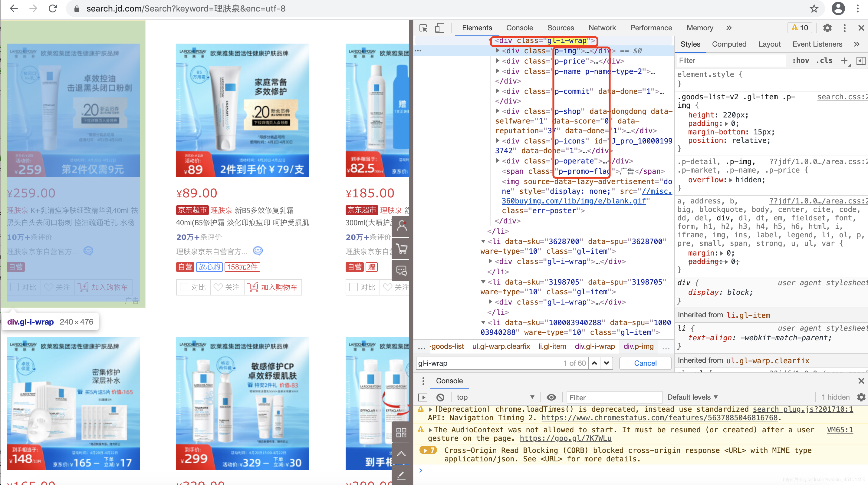
Task: Collapse li with data-sku 3628700
Action: point(483,242)
